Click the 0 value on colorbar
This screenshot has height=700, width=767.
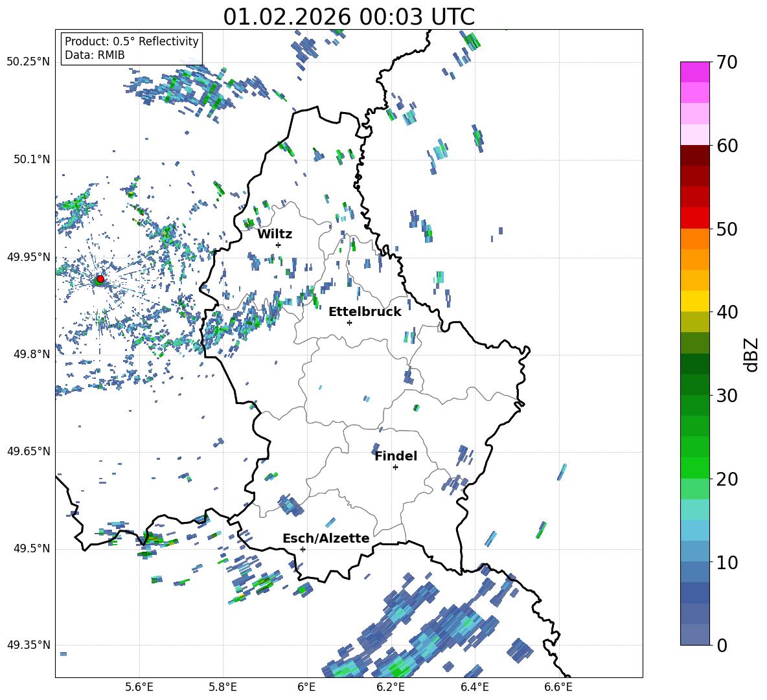click(x=722, y=645)
